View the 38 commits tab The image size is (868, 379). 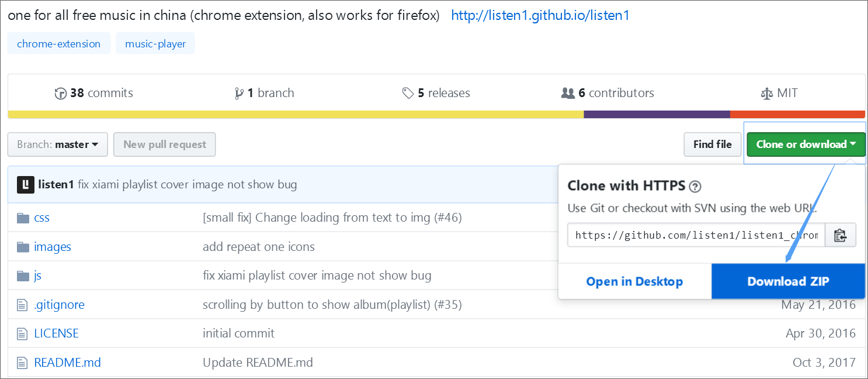coord(93,93)
